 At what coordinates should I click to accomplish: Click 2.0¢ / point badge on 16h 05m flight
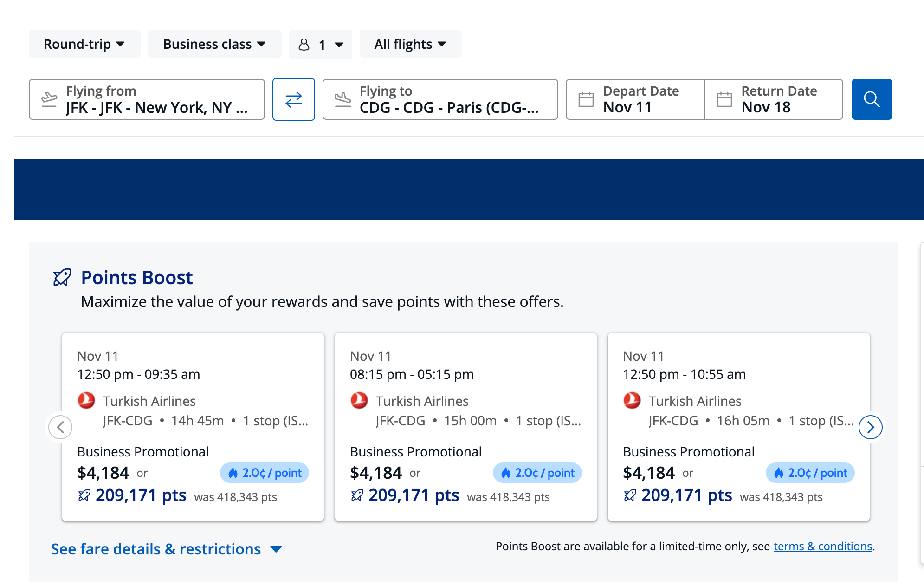click(810, 473)
